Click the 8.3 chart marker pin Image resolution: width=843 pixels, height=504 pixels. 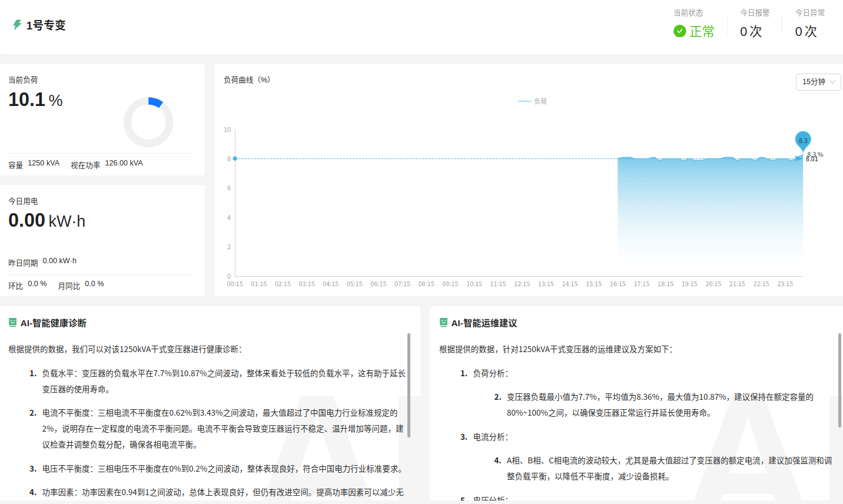(803, 141)
